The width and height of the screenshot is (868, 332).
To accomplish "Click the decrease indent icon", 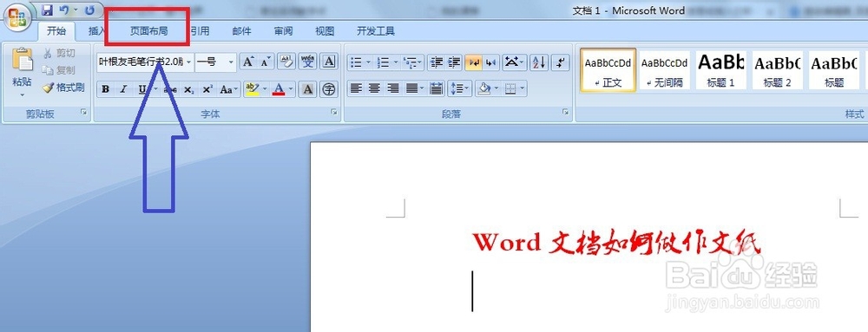I will pyautogui.click(x=437, y=62).
